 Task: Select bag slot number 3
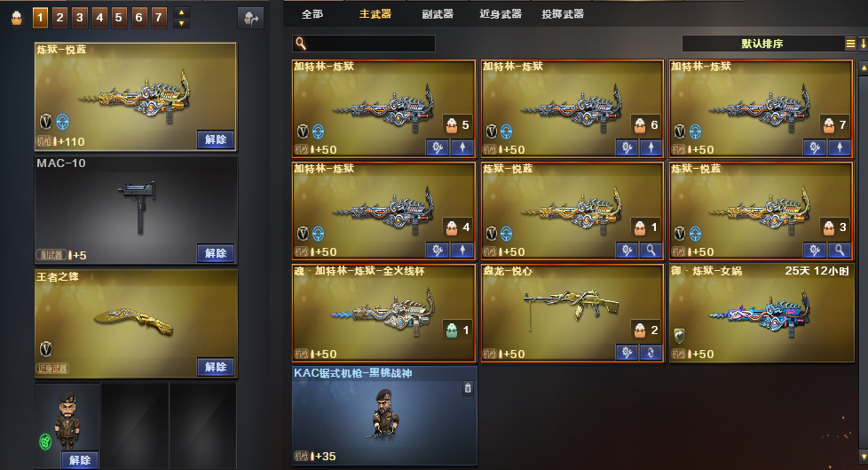coord(80,18)
